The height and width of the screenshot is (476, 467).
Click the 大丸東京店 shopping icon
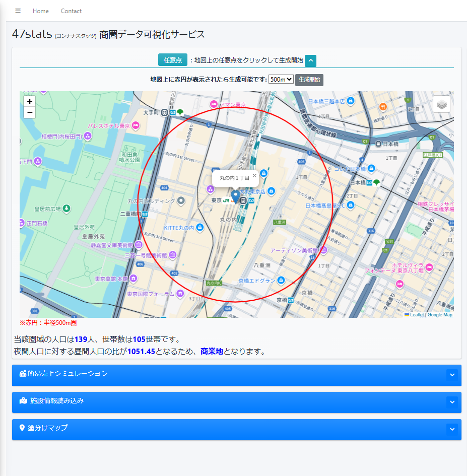[x=271, y=191]
